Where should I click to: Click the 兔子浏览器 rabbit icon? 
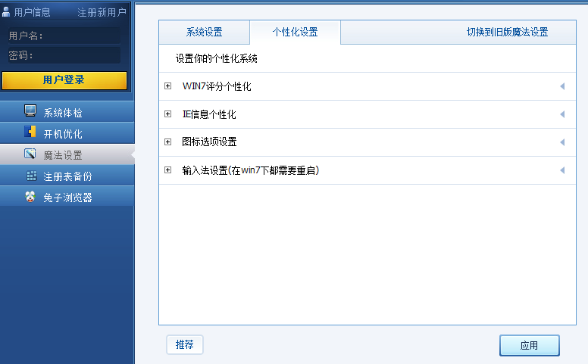pyautogui.click(x=30, y=197)
